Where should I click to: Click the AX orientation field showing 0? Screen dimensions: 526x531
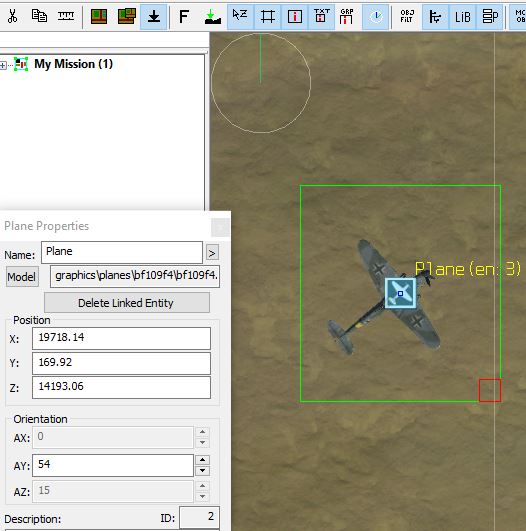pos(113,437)
